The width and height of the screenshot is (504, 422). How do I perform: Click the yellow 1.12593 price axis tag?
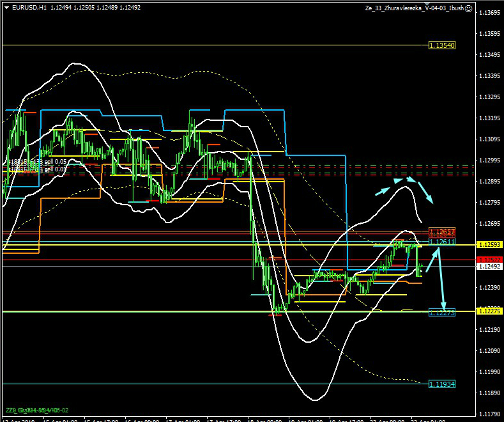[x=490, y=245]
